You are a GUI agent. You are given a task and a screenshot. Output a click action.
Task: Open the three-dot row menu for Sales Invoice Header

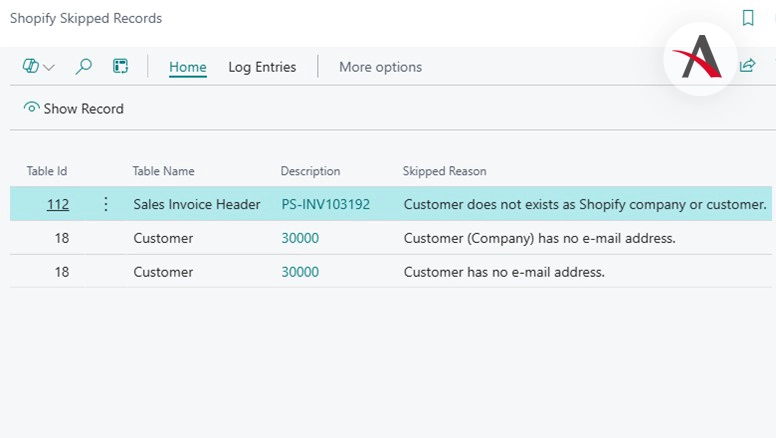pos(106,204)
